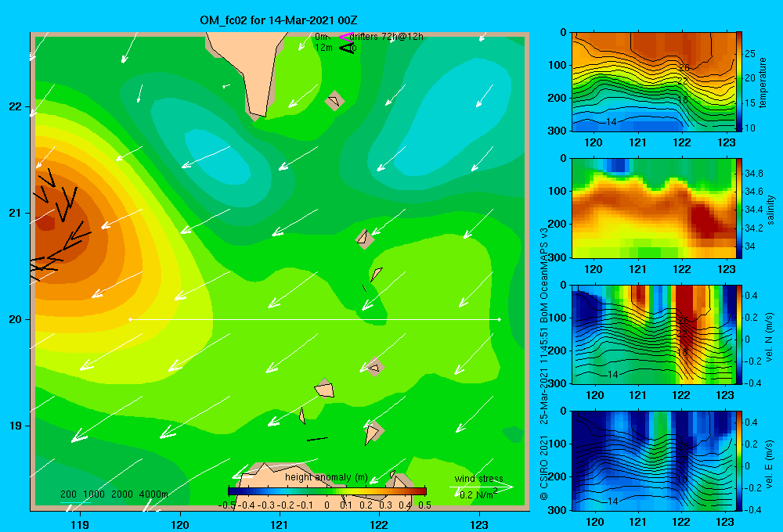The image size is (783, 532).
Task: Click latitude label 21 on the map axis
Action: 15,213
